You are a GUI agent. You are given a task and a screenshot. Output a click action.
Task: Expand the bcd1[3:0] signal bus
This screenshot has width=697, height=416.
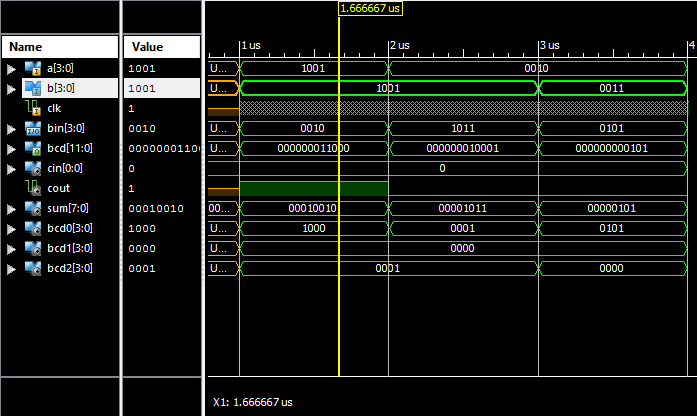point(11,249)
